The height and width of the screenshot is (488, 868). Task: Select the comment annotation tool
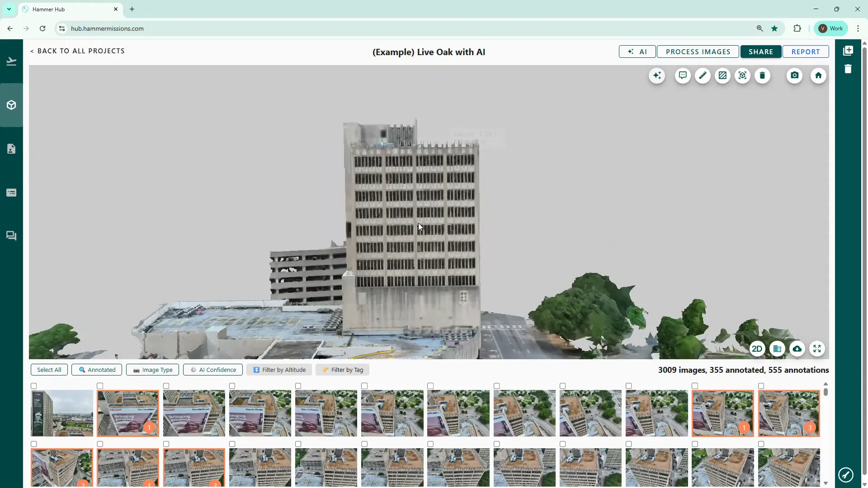click(683, 75)
